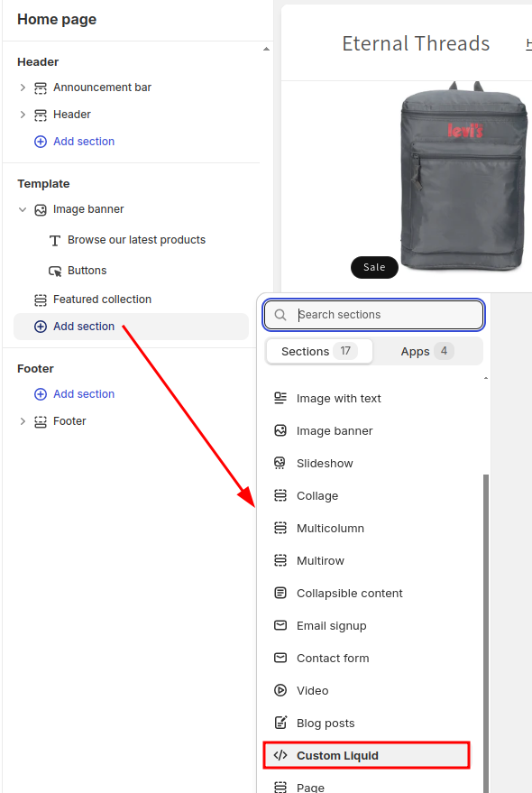Viewport: 532px width, 793px height.
Task: Click the Footer row label
Action: pyautogui.click(x=69, y=421)
